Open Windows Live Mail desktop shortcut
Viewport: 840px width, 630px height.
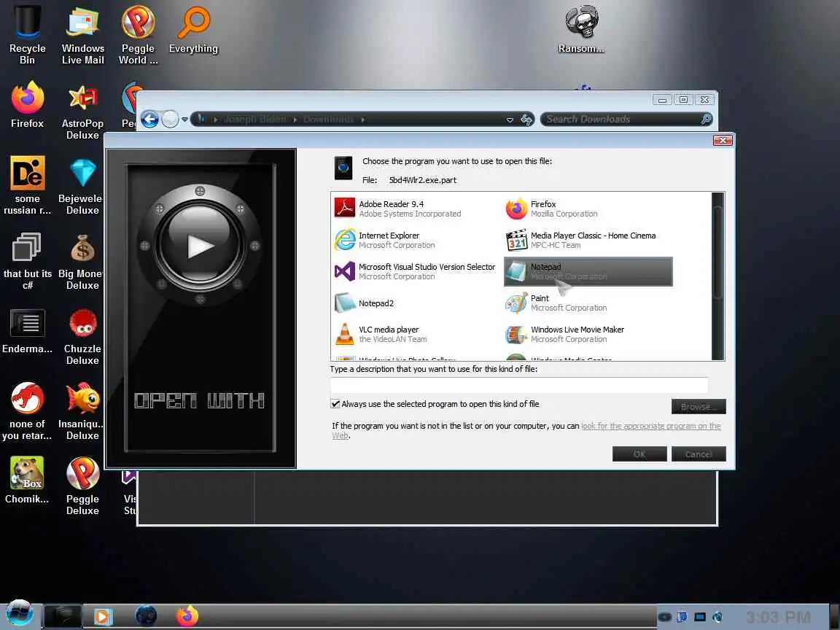point(83,34)
